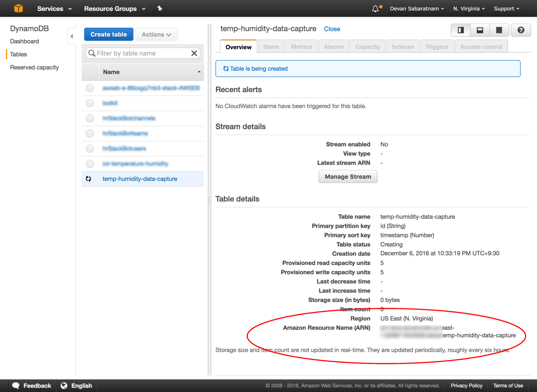
Task: Click the refresh icon beside 'Table is being created'
Action: click(226, 69)
